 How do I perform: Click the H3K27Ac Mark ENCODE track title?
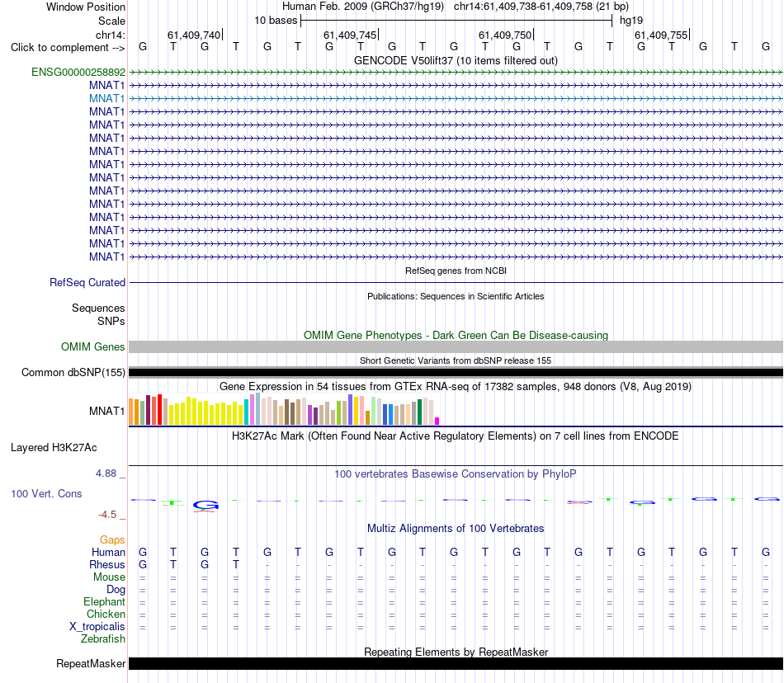coord(456,436)
